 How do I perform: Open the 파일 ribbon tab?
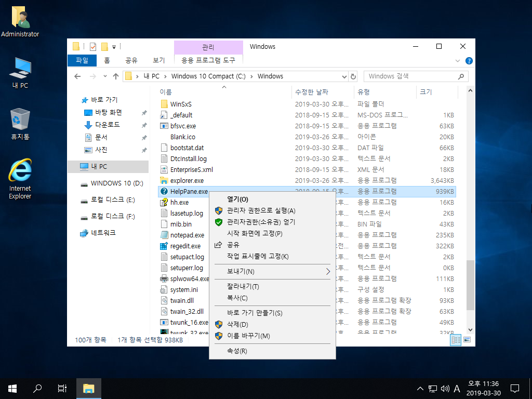tap(82, 60)
